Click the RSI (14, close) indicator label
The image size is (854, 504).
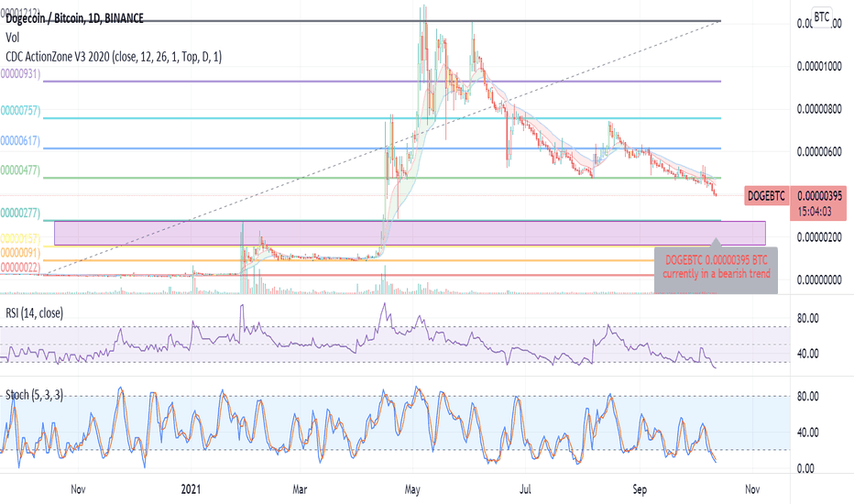34,313
